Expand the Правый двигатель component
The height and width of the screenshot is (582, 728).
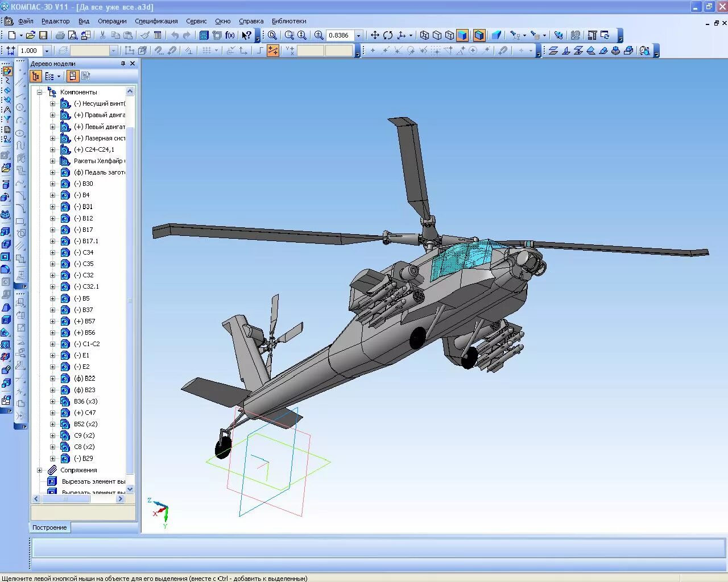[x=53, y=115]
